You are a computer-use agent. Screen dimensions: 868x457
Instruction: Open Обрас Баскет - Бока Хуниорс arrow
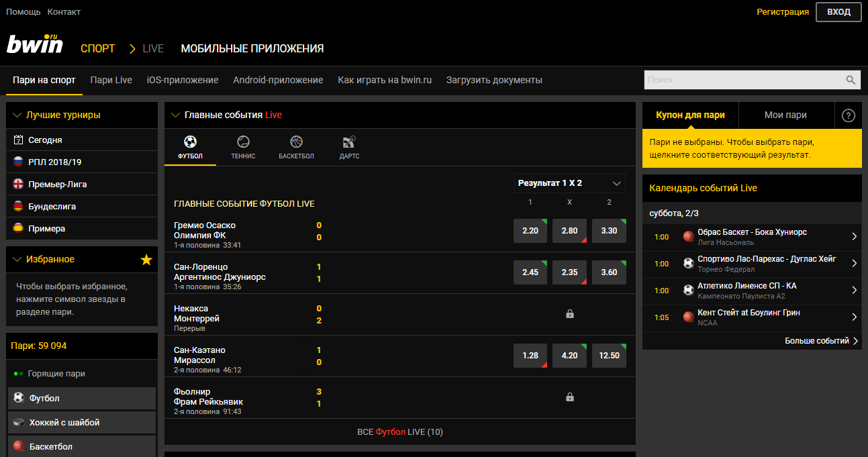[855, 236]
